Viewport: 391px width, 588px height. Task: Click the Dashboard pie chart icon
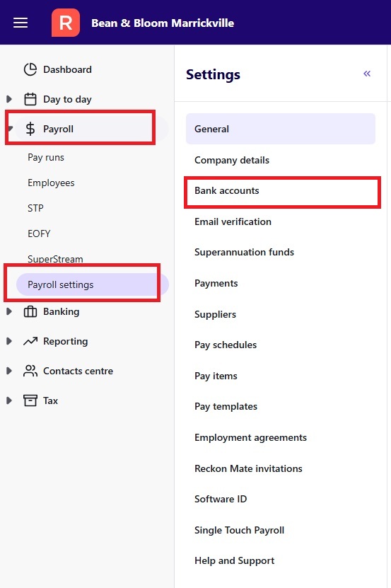click(30, 69)
